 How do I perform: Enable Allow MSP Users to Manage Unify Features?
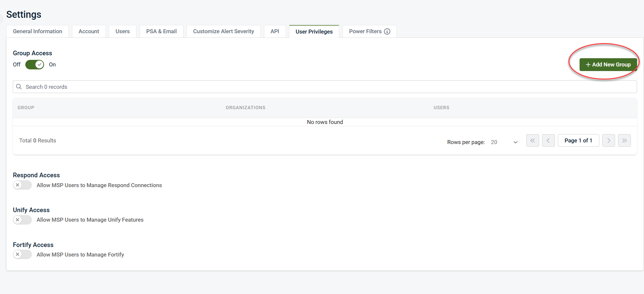(22, 220)
